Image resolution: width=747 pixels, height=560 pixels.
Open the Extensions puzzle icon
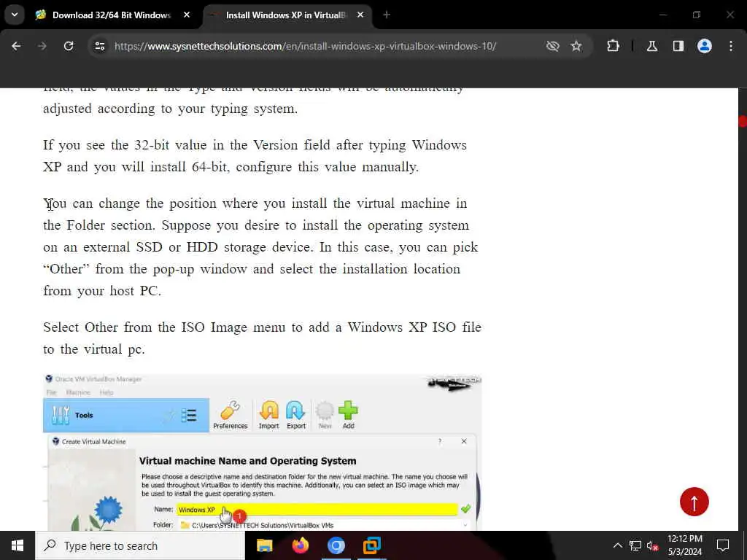pos(613,46)
